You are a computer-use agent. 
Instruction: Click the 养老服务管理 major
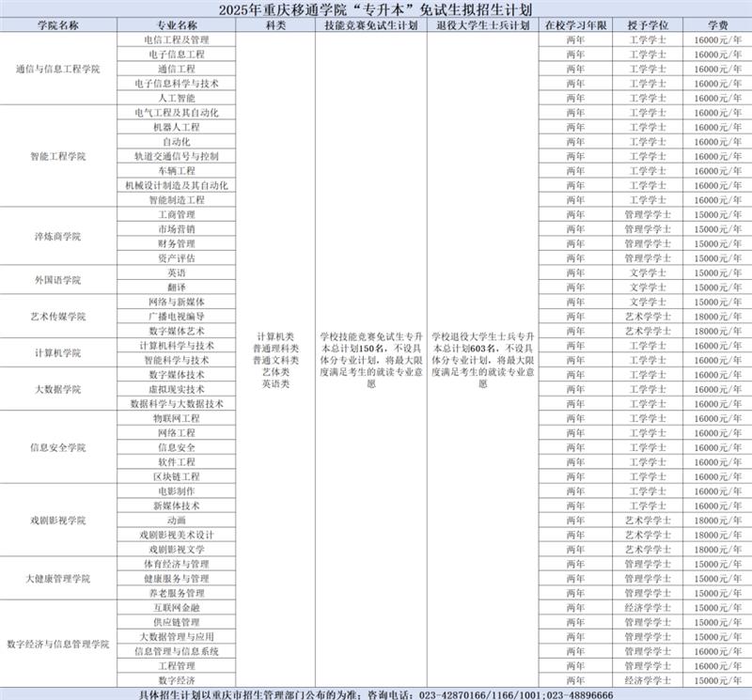(x=177, y=593)
